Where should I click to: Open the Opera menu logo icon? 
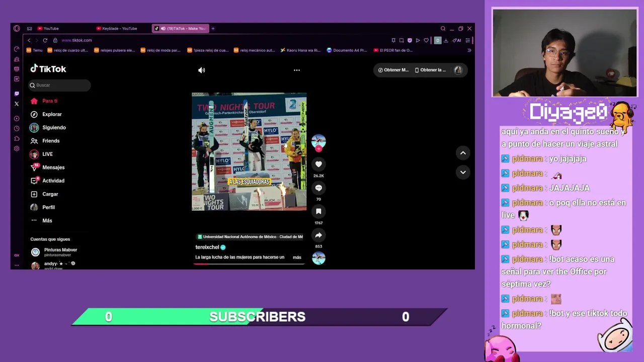pos(17,29)
